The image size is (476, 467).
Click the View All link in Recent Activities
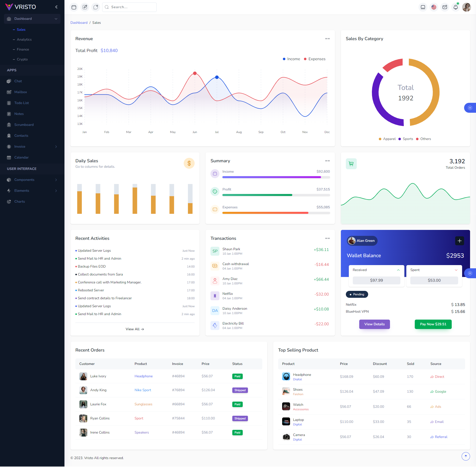tap(135, 329)
